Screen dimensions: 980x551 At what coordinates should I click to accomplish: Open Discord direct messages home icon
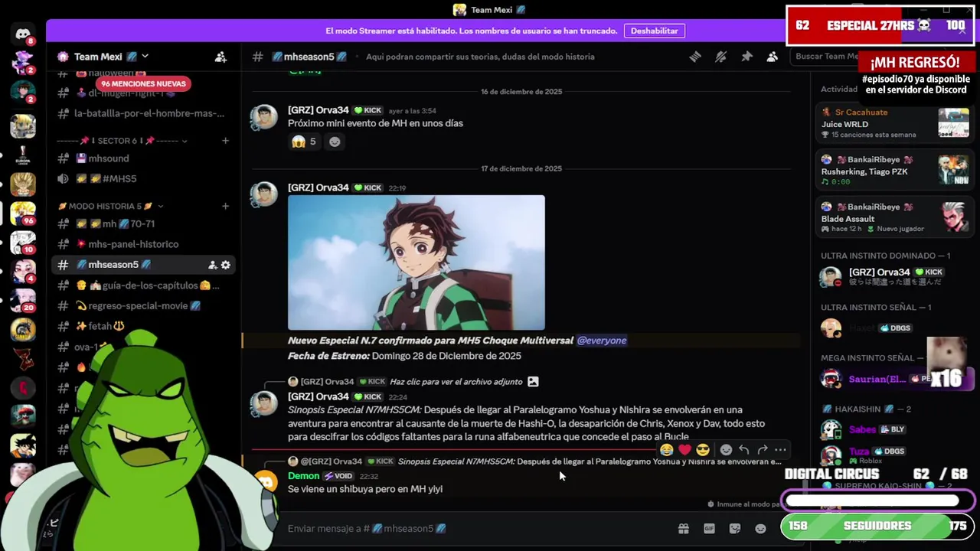(x=23, y=34)
